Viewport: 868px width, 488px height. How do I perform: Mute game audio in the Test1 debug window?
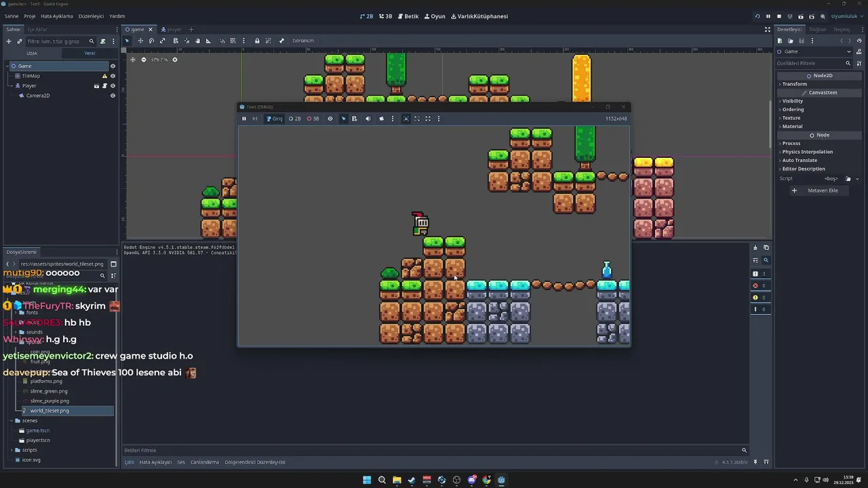click(368, 119)
